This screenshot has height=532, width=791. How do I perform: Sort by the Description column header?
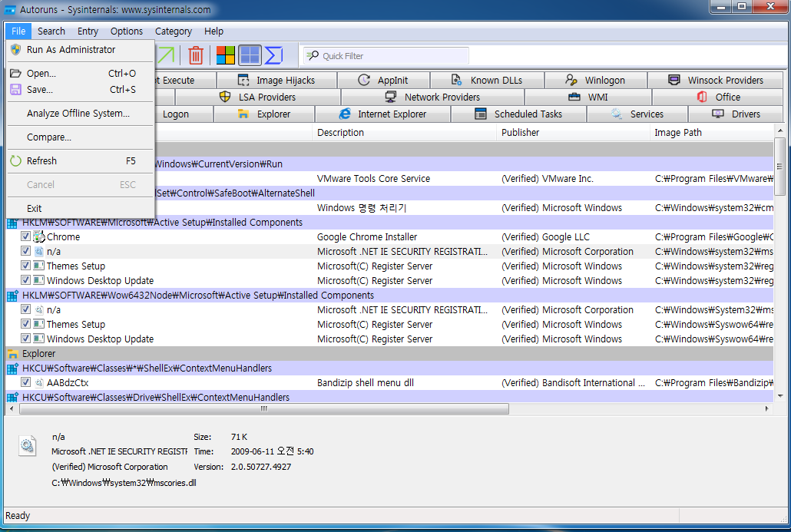point(405,133)
